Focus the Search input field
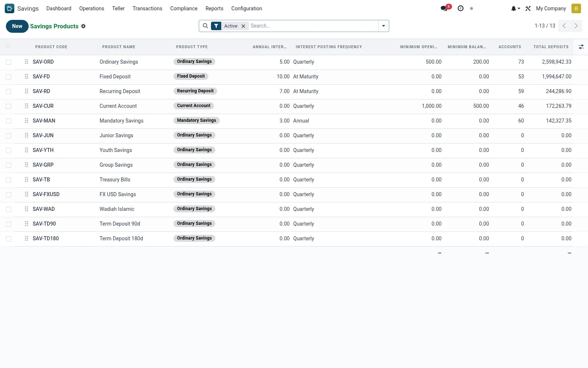 [x=313, y=26]
